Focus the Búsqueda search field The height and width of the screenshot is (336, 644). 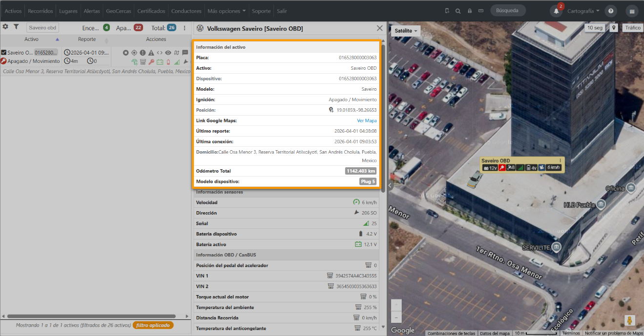[508, 11]
